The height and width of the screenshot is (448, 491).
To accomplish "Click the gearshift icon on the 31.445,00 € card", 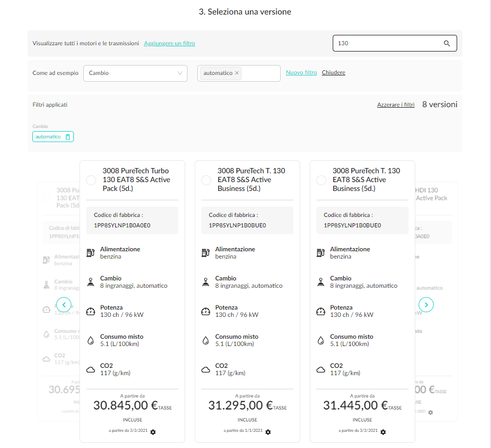I will (321, 282).
